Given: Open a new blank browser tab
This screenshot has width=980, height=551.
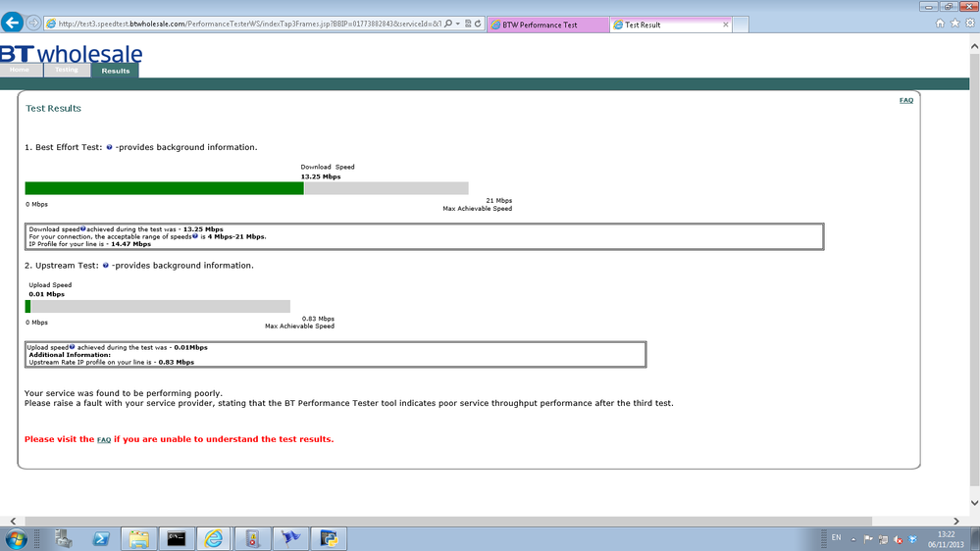Looking at the screenshot, I should 741,25.
